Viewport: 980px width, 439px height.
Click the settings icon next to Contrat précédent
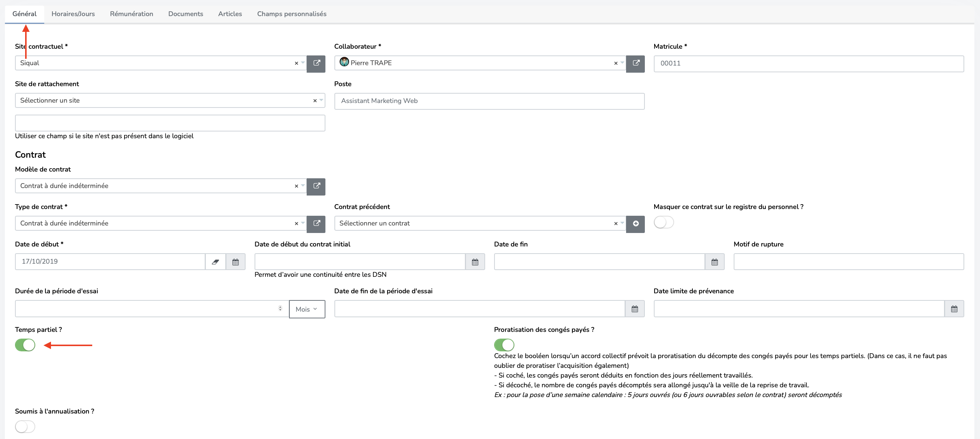click(x=636, y=224)
